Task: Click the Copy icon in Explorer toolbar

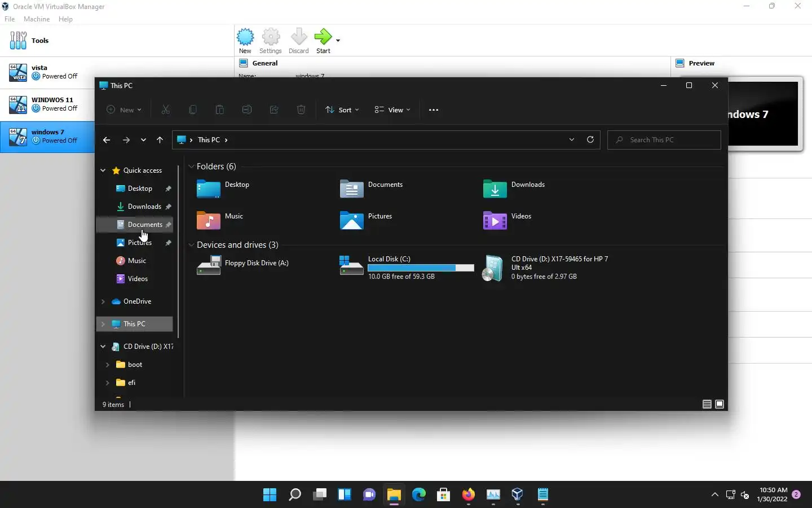Action: [193, 110]
